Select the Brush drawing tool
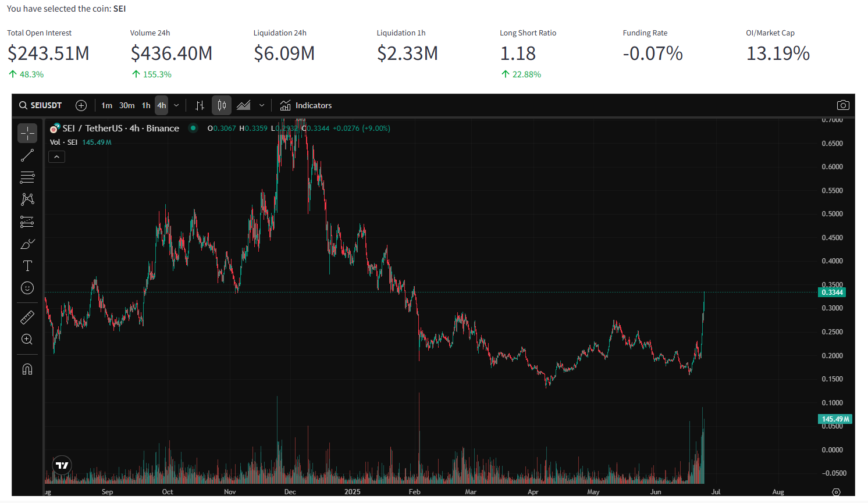The height and width of the screenshot is (503, 868). click(27, 244)
